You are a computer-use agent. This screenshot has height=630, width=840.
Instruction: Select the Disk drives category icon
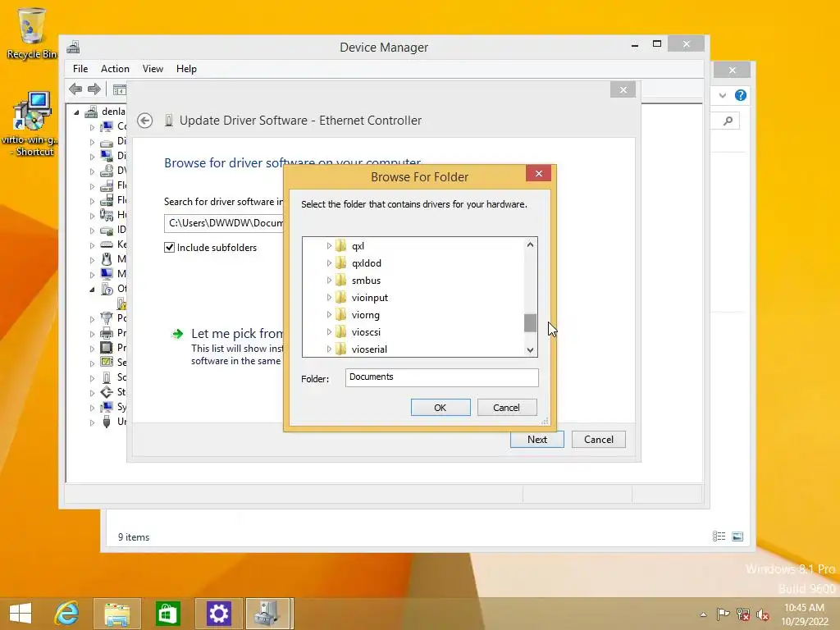coord(107,141)
